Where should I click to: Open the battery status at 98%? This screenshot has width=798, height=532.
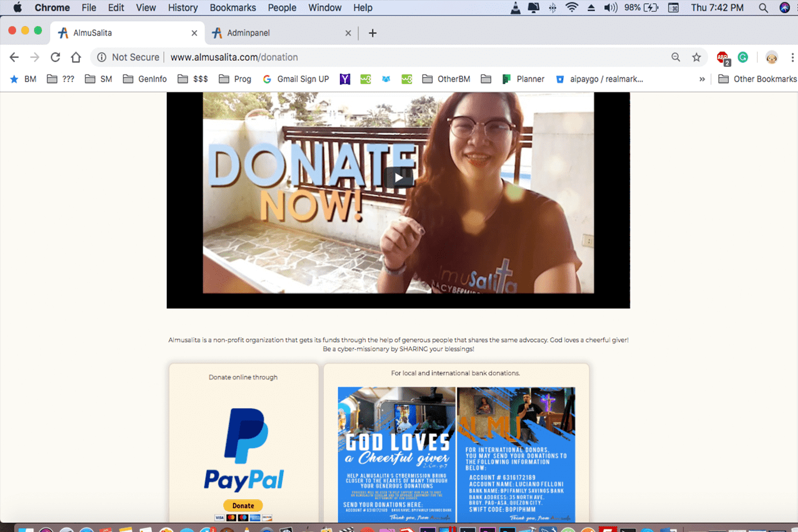[x=641, y=8]
